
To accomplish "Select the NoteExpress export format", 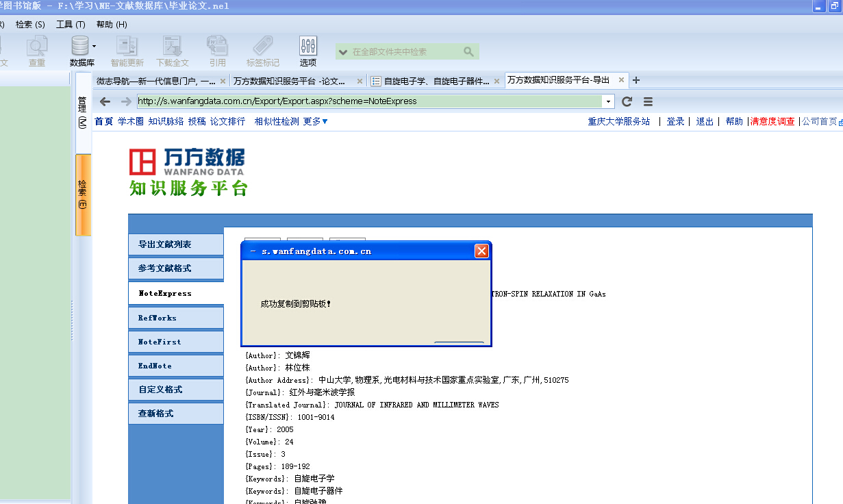I will coord(176,293).
